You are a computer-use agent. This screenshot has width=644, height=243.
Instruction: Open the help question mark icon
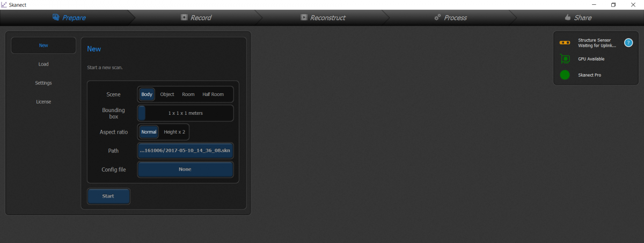(628, 42)
